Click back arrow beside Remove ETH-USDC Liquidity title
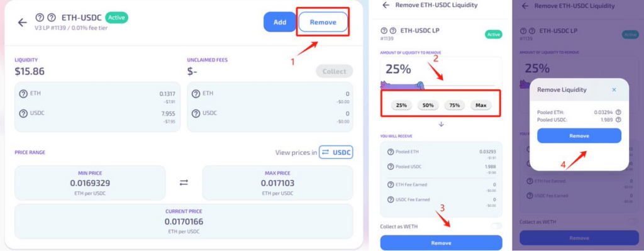644x251 pixels. (x=386, y=5)
